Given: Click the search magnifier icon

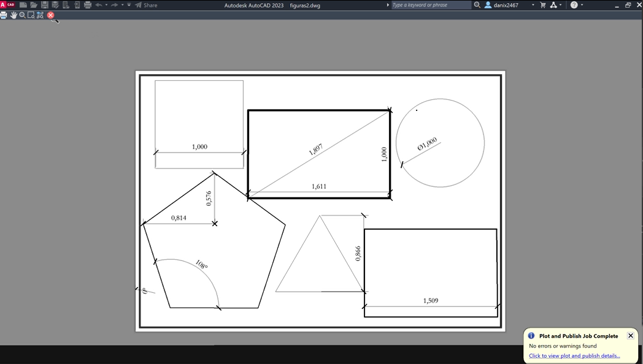Looking at the screenshot, I should pyautogui.click(x=477, y=5).
